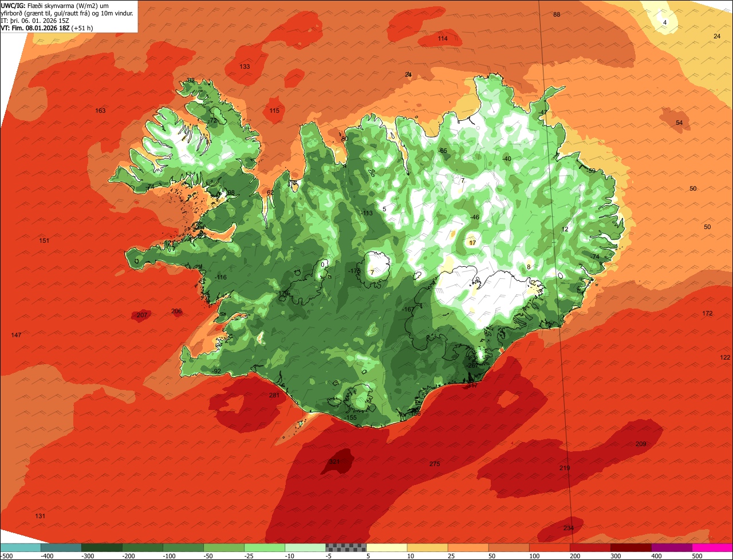Select the '133' value north of the Westfjords
Image resolution: width=733 pixels, height=560 pixels.
tap(245, 66)
